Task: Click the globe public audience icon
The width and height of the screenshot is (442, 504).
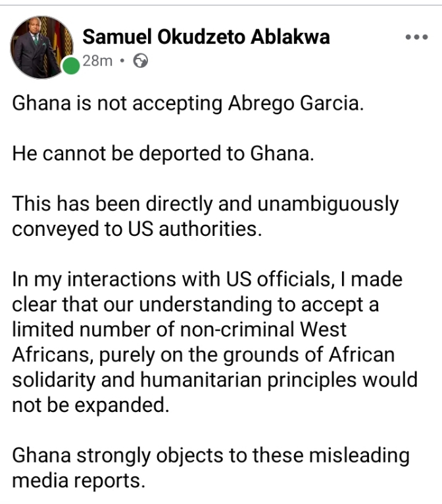Action: click(140, 61)
